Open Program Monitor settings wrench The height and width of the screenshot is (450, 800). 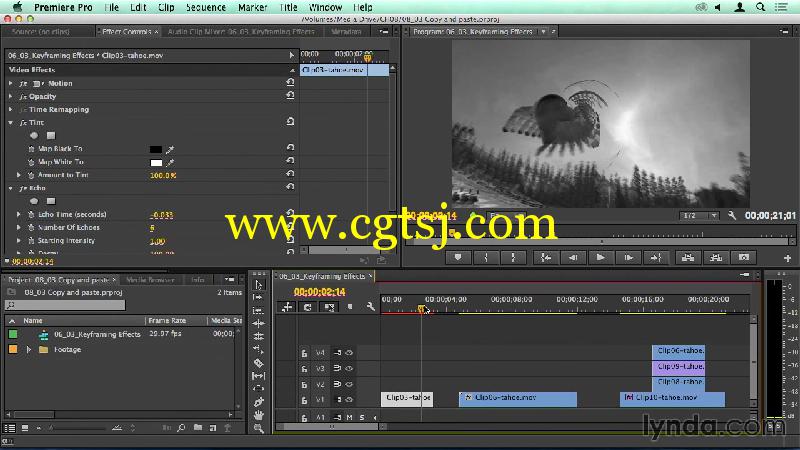tap(732, 215)
